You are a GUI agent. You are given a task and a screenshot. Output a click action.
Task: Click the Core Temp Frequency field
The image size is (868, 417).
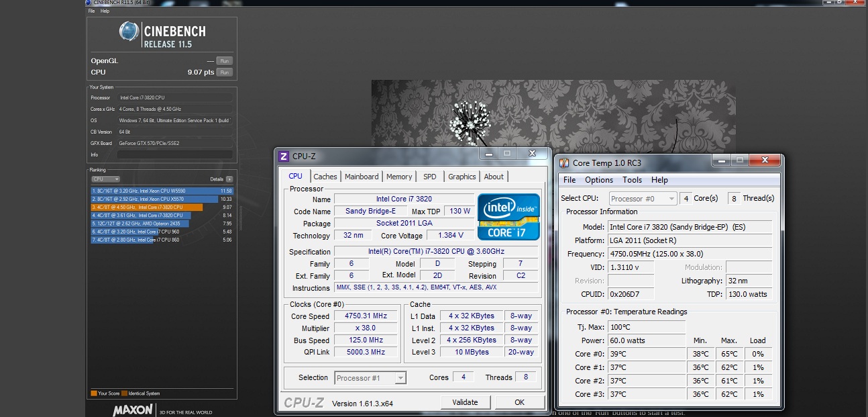690,254
